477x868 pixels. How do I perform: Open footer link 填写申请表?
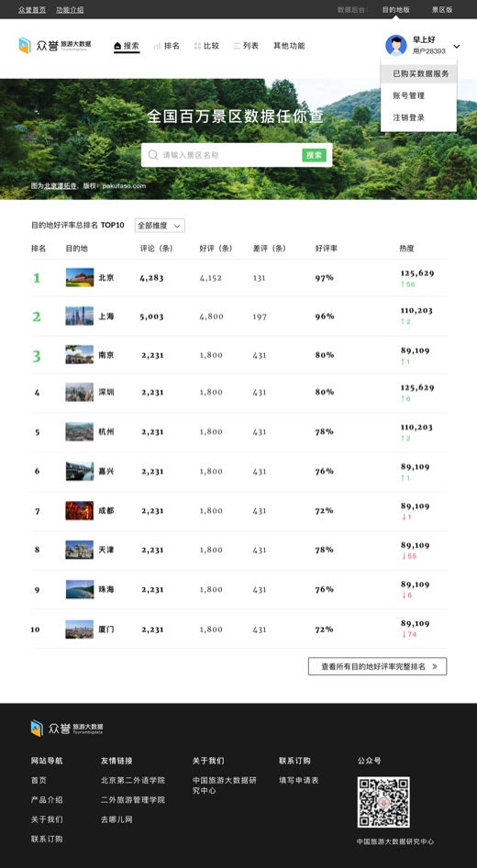coord(299,781)
